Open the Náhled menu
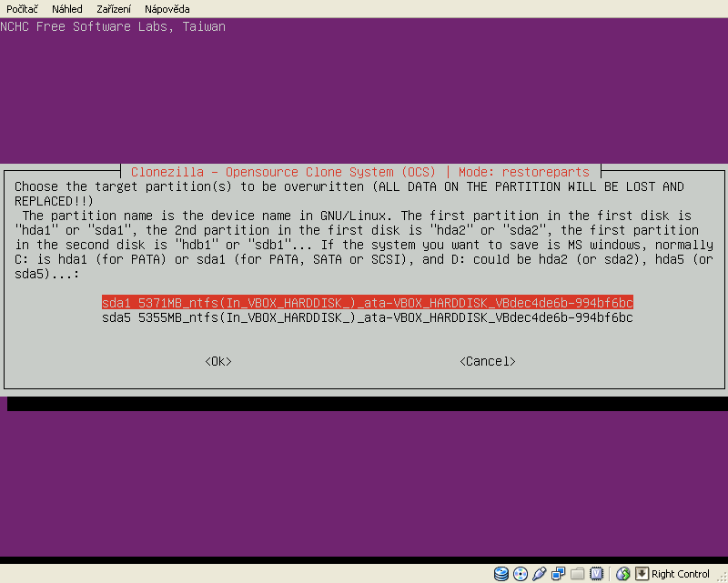Screen dimensions: 728x583 pos(66,8)
